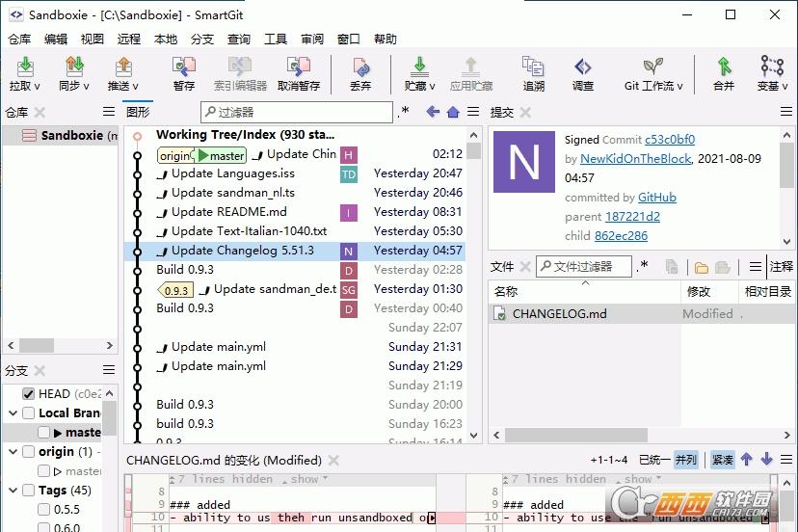Click the open folder icon in files toolbar

[x=702, y=267]
